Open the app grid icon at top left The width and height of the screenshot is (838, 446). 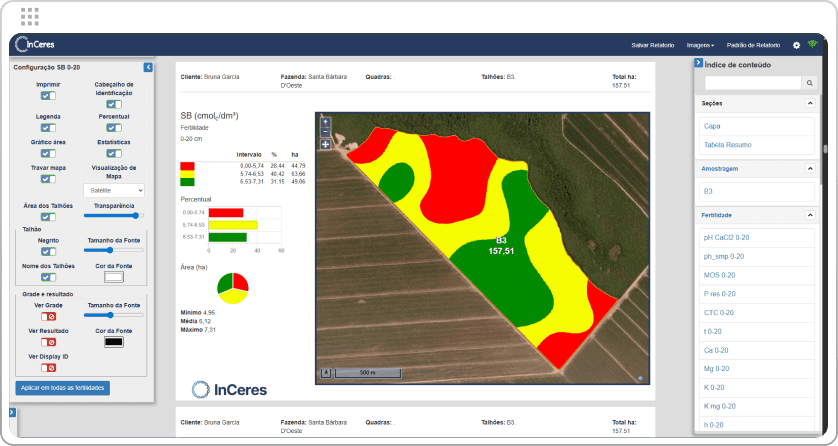[x=30, y=15]
